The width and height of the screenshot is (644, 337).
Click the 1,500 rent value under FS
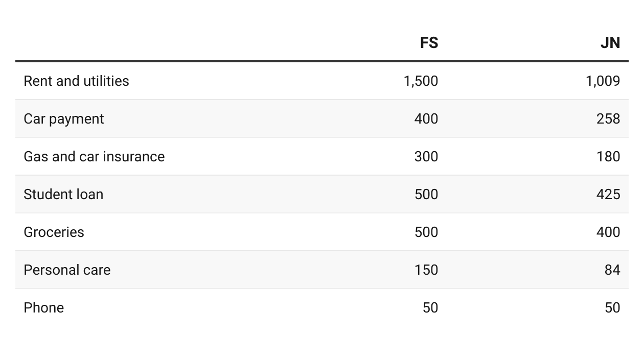click(x=421, y=81)
